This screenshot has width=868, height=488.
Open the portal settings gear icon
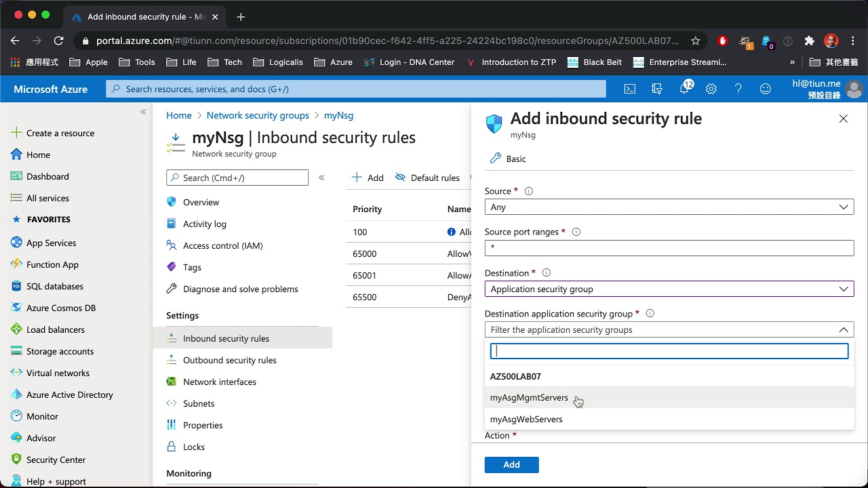tap(711, 89)
